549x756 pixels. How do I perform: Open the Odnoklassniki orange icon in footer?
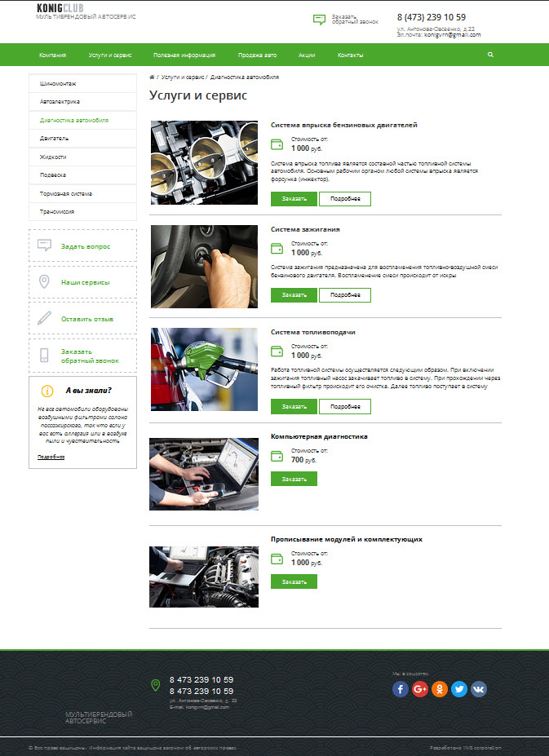click(440, 689)
